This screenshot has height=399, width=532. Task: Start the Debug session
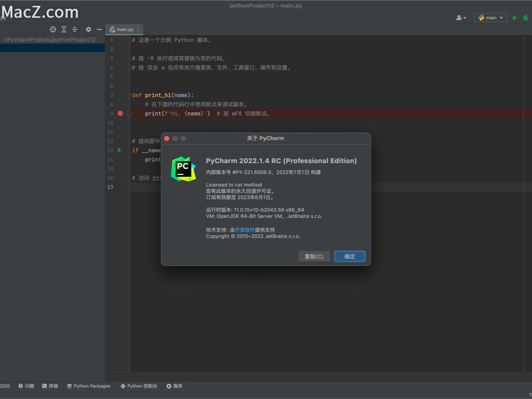pos(525,18)
